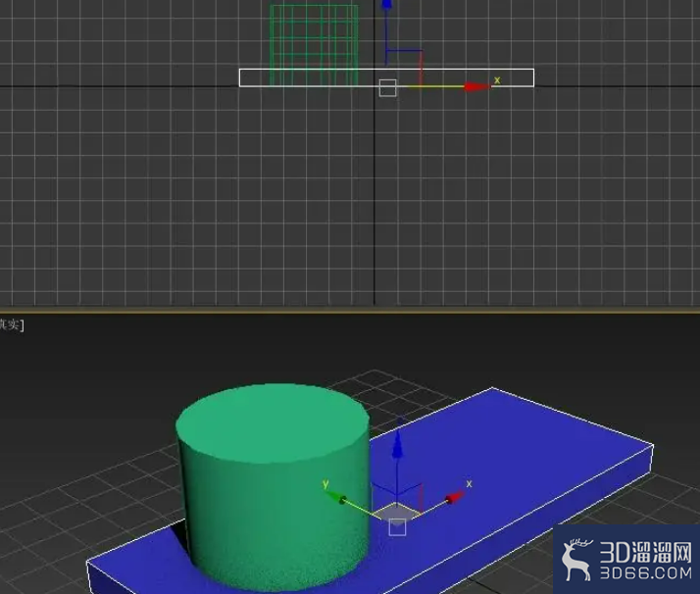Viewport: 700px width, 594px height.
Task: Click the red X-axis arrow in the wireframe viewport
Action: point(476,86)
